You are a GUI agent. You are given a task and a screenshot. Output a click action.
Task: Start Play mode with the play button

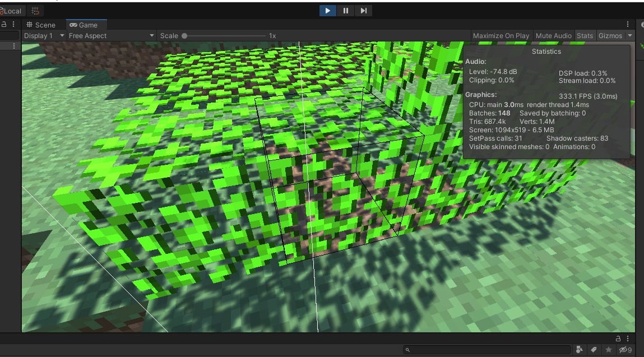[x=327, y=11]
